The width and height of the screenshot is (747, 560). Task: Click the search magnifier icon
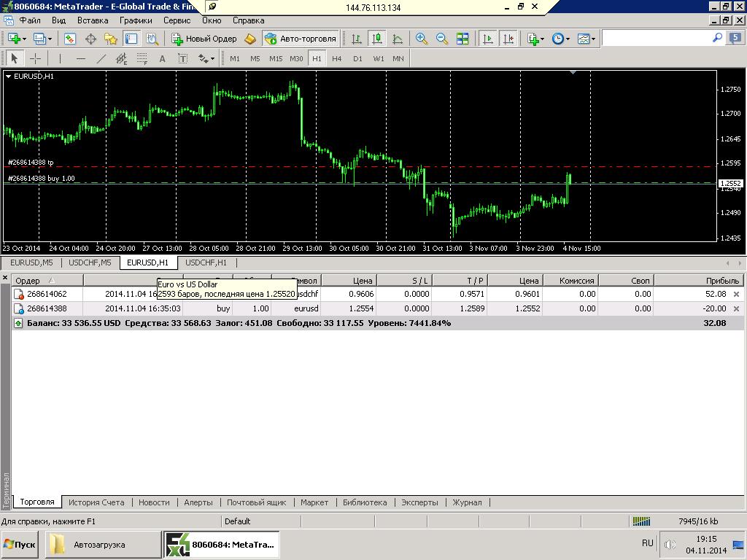(x=717, y=38)
